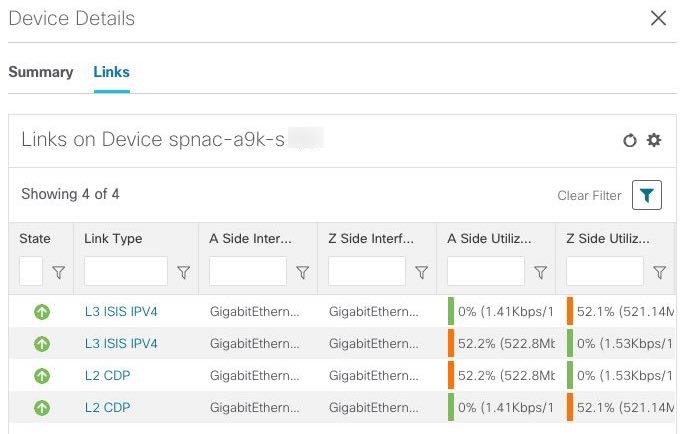Open the A Side Interface filter funnel

tap(302, 272)
